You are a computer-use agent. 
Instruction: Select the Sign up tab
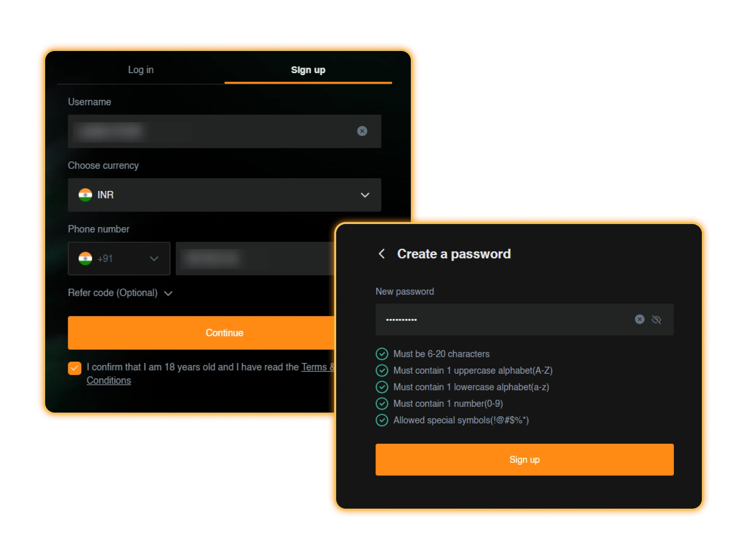[x=308, y=70]
